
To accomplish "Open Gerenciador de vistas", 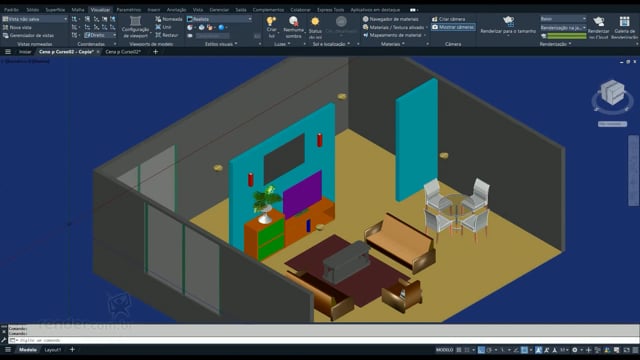I will coord(28,36).
